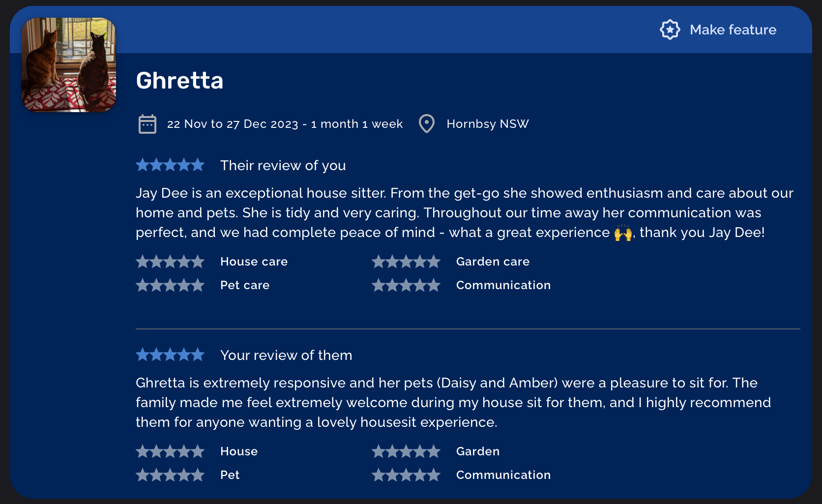Open Ghretta's cat photo thumbnail
The height and width of the screenshot is (504, 822).
click(69, 64)
